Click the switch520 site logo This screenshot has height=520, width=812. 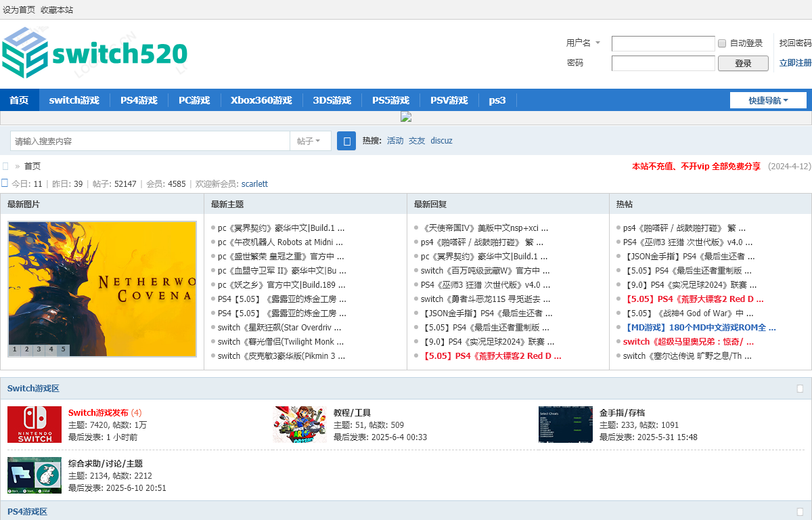pyautogui.click(x=94, y=53)
